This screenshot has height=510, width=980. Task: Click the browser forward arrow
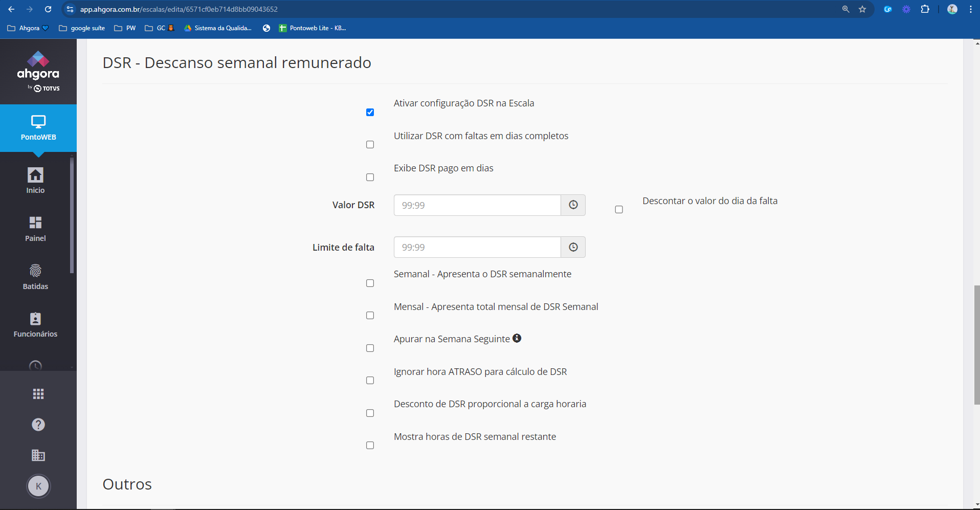30,9
